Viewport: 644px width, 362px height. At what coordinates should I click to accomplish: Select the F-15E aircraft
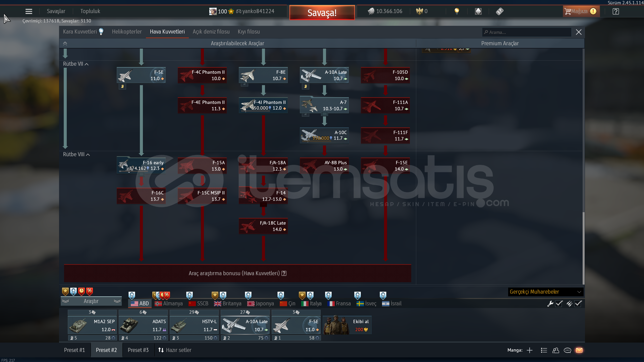(385, 166)
